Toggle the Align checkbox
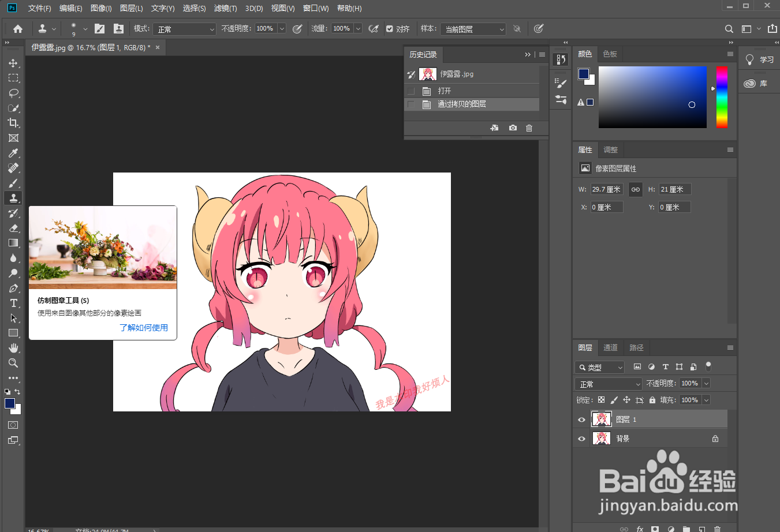Image resolution: width=780 pixels, height=532 pixels. [x=390, y=29]
